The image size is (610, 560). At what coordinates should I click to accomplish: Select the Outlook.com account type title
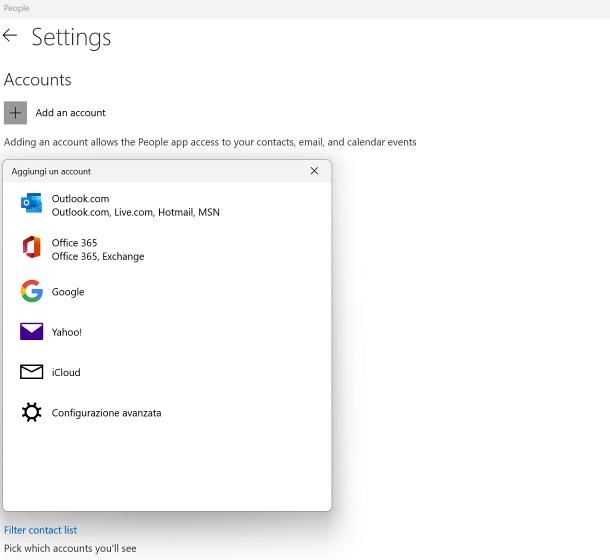(x=80, y=198)
